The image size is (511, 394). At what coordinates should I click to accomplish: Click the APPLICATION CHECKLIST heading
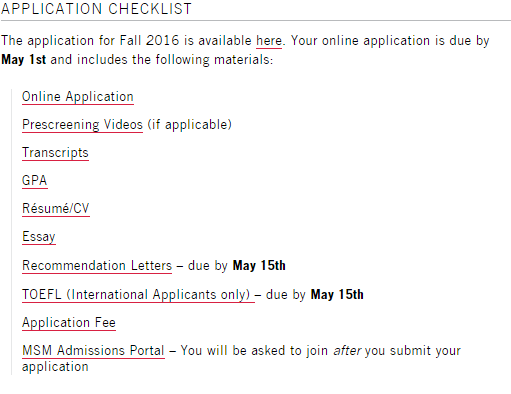click(x=97, y=9)
